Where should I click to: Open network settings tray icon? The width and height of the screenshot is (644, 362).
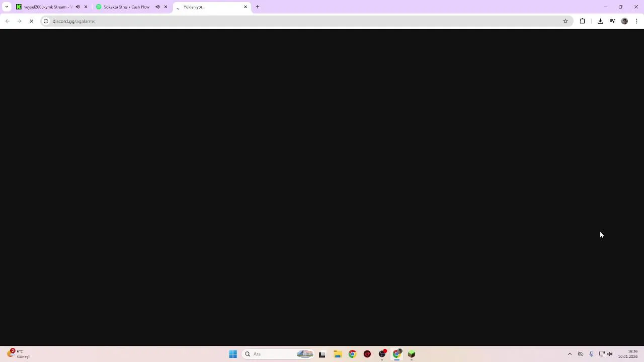pyautogui.click(x=601, y=354)
